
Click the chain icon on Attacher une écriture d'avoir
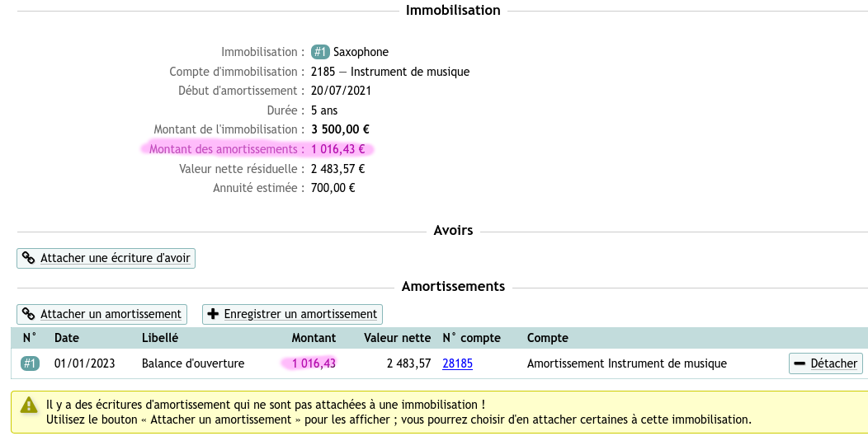28,259
